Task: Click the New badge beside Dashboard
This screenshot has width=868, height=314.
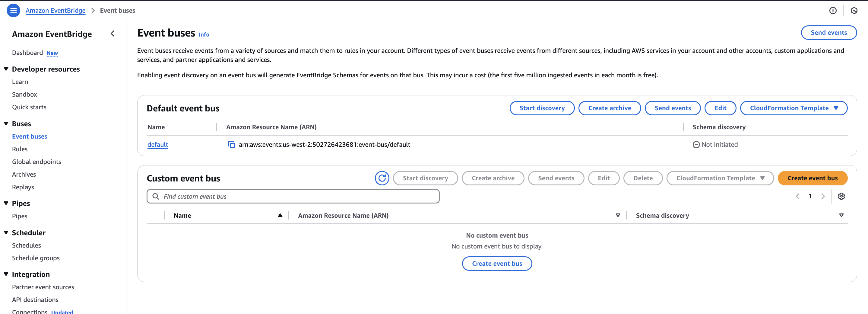Action: pyautogui.click(x=52, y=53)
